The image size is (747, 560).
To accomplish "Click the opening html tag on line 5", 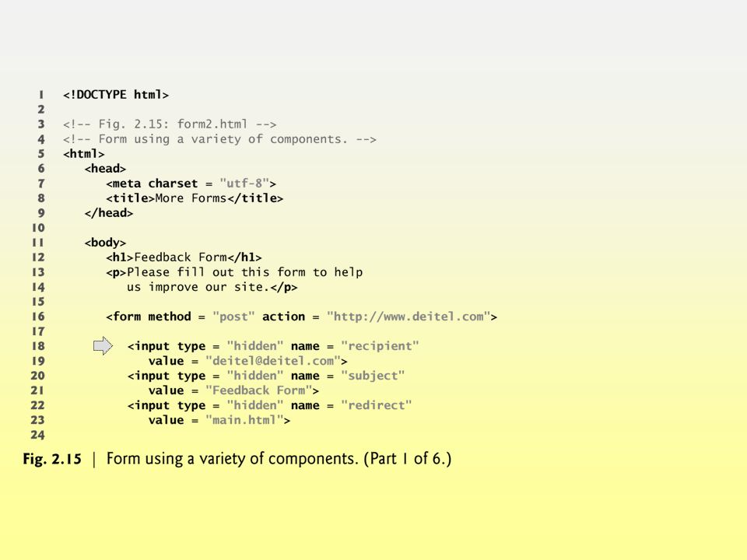I will tap(84, 154).
